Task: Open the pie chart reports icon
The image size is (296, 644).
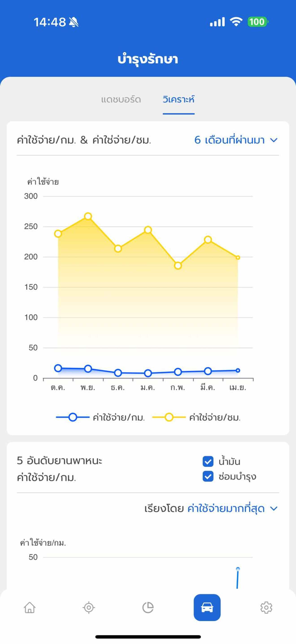Action: [x=148, y=607]
